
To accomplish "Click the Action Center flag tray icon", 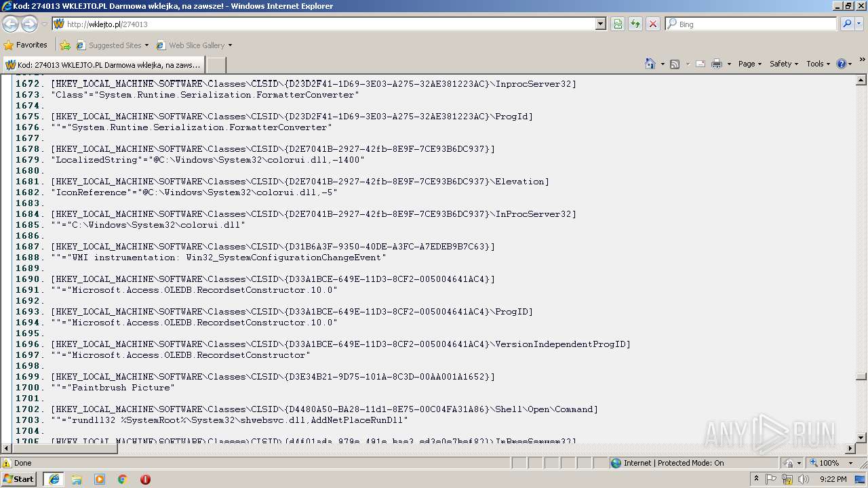I will point(771,479).
